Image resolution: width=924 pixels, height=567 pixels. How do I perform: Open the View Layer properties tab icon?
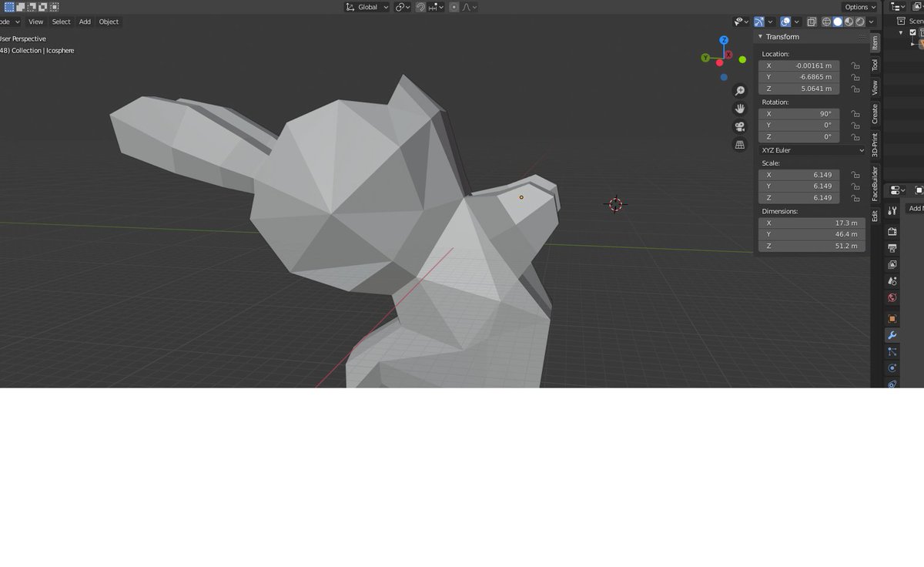pos(892,264)
